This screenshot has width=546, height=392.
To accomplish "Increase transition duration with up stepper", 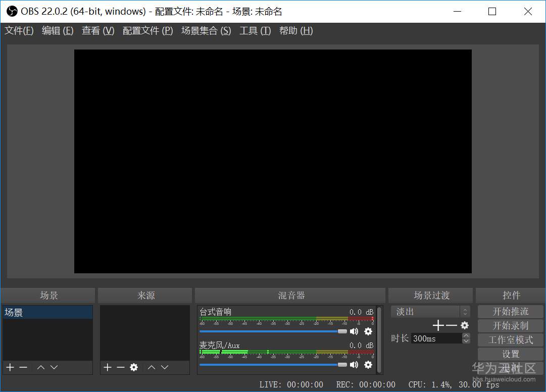I will [465, 336].
